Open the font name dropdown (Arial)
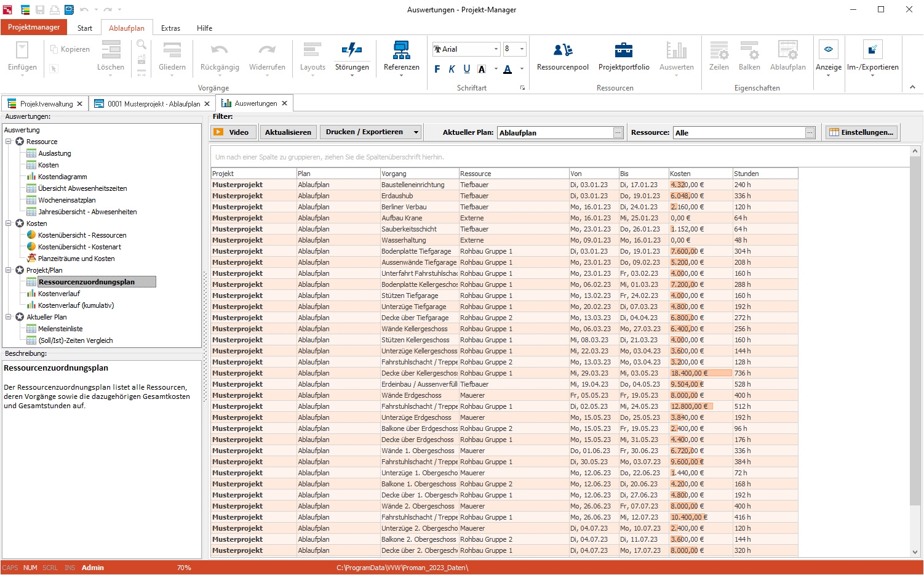The image size is (924, 575). click(496, 49)
